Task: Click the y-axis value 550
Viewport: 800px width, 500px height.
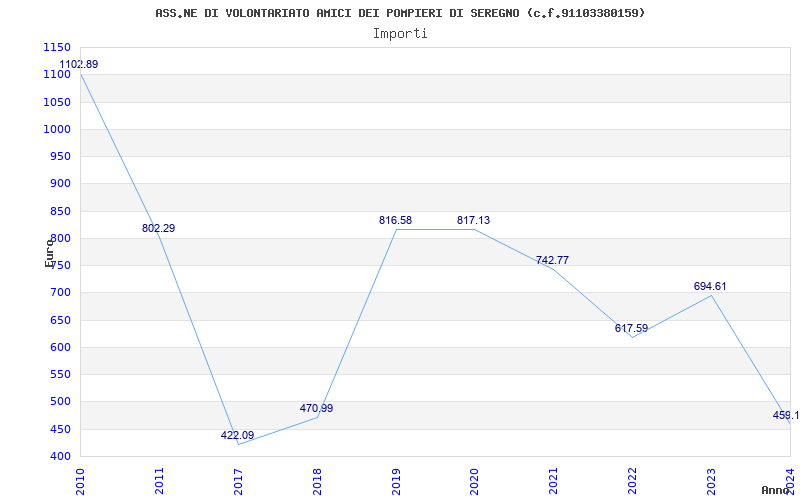Action: point(61,374)
